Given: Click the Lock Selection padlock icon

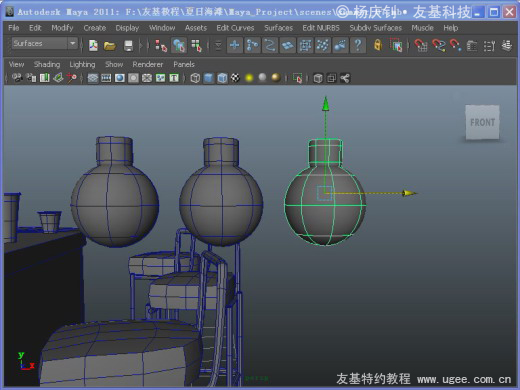Looking at the screenshot, I should 378,45.
